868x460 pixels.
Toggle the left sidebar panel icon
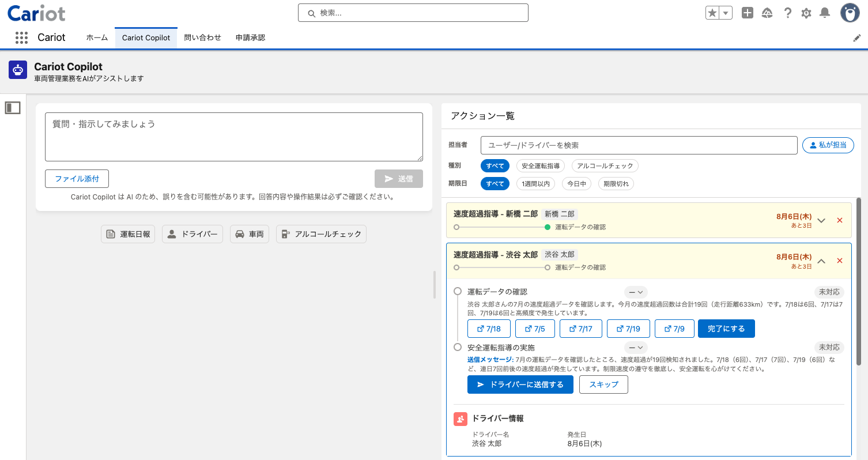click(x=13, y=108)
